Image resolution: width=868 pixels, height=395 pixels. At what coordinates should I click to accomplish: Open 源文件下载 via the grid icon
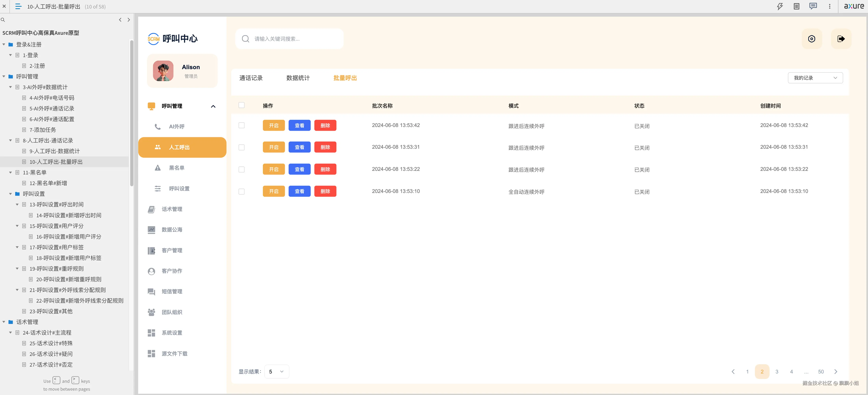click(x=151, y=353)
